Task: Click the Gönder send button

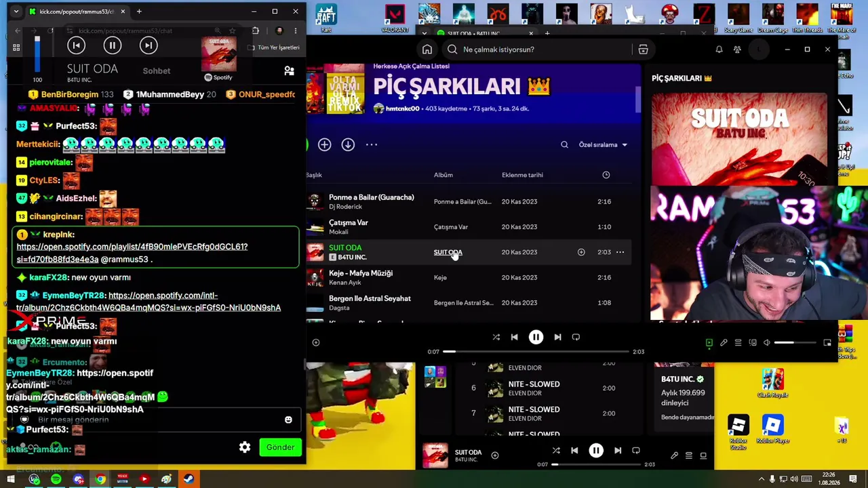Action: pyautogui.click(x=280, y=447)
